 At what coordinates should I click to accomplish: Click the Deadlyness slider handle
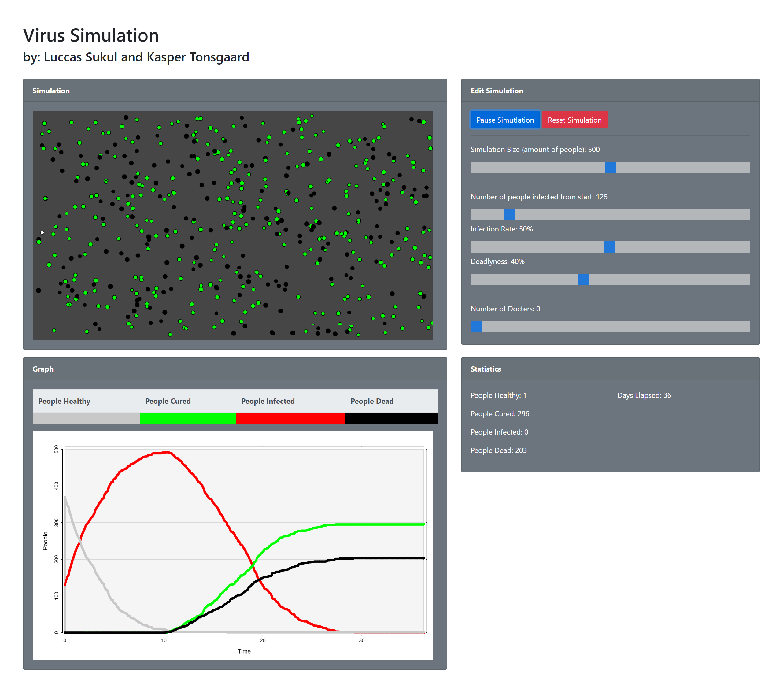(x=583, y=279)
